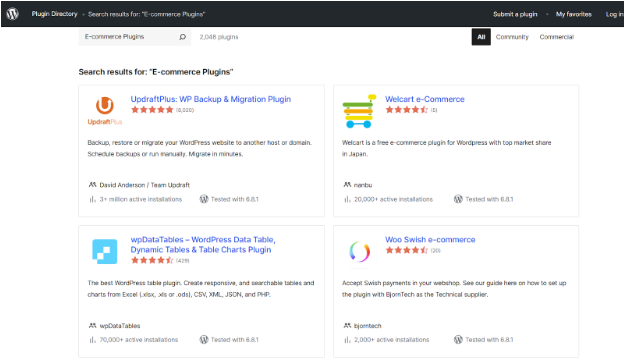The image size is (624, 363).
Task: Click the Welcart free e-commerce description
Action: point(447,148)
